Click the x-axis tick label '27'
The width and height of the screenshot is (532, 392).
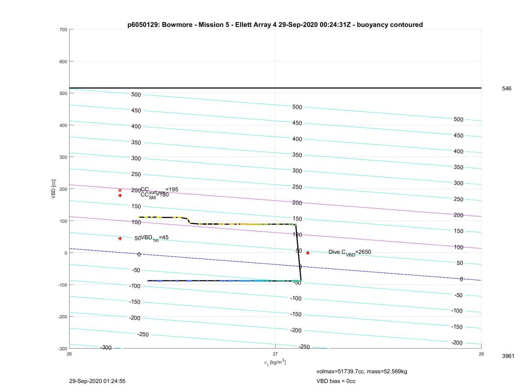tap(275, 353)
